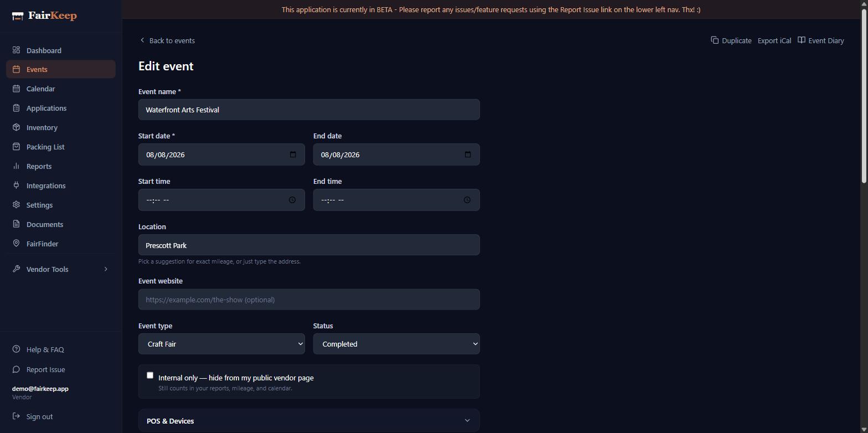868x433 pixels.
Task: Click the FairKeep logo icon
Action: coord(18,16)
